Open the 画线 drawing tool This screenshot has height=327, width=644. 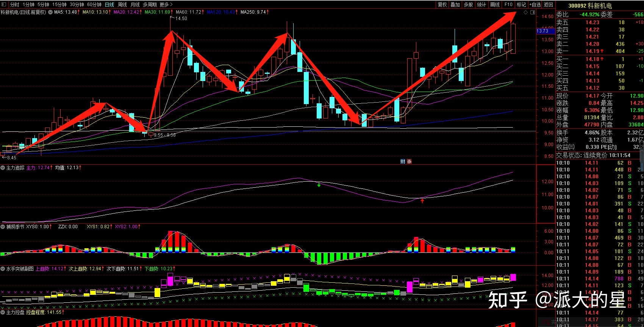(495, 5)
